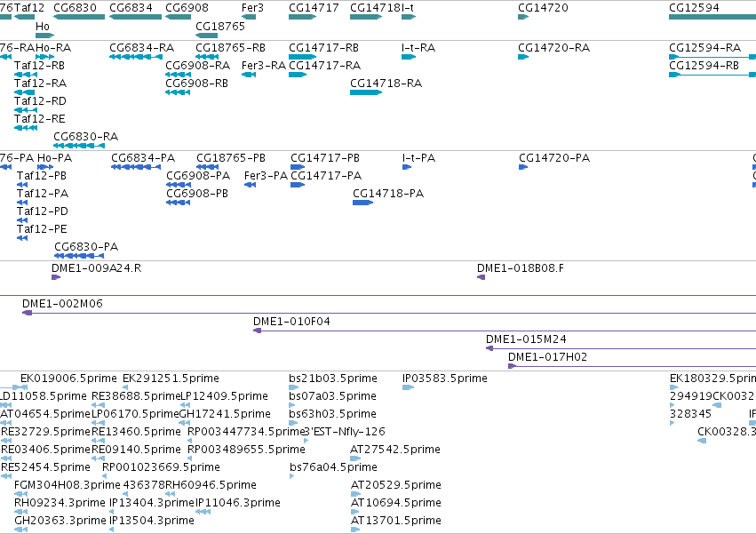Click BAC clone DME1-002M06 label
The height and width of the screenshot is (534, 756).
(x=62, y=304)
